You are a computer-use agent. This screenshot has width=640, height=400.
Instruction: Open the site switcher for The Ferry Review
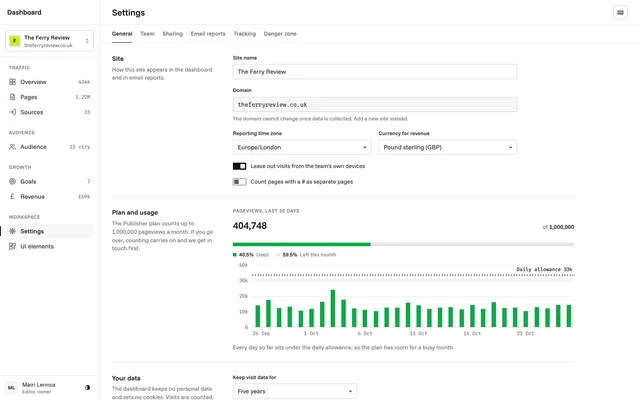[x=49, y=41]
